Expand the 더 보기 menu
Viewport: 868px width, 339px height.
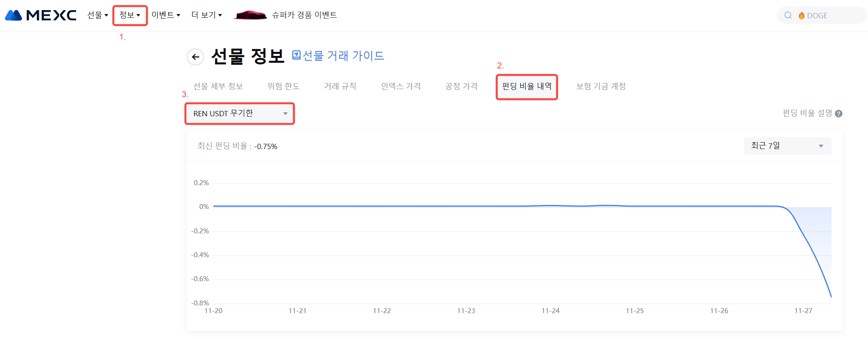point(206,15)
